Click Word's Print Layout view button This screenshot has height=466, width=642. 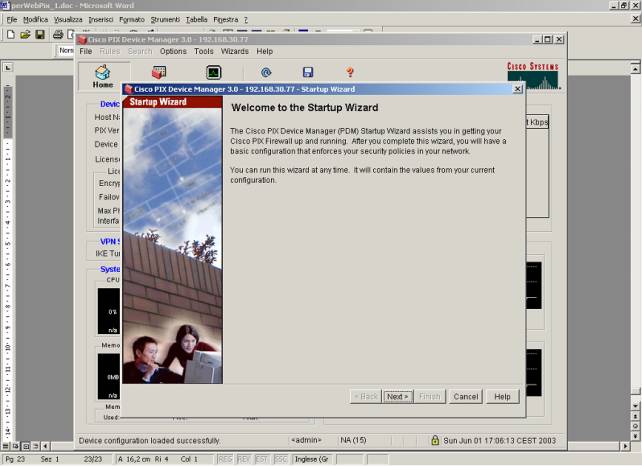(26, 446)
